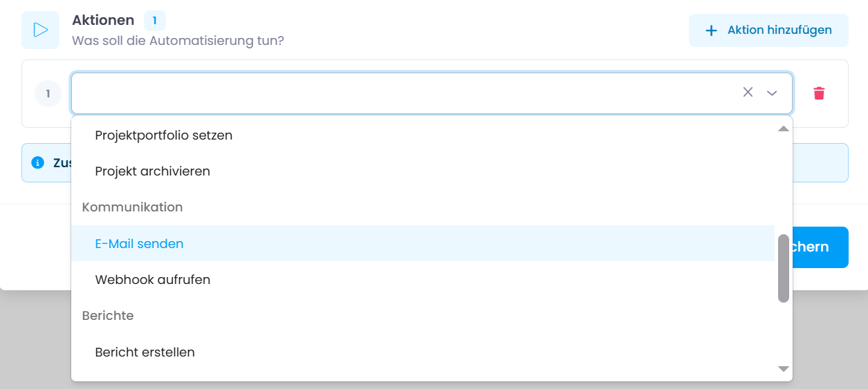Screen dimensions: 868x389
Task: Add a new action with 'Aktion hinzufügen'
Action: point(768,30)
